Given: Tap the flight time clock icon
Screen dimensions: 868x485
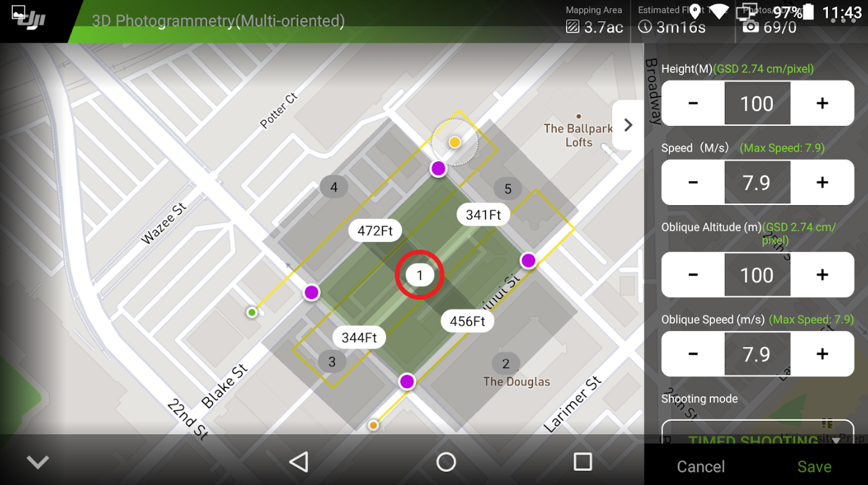Looking at the screenshot, I should (645, 27).
